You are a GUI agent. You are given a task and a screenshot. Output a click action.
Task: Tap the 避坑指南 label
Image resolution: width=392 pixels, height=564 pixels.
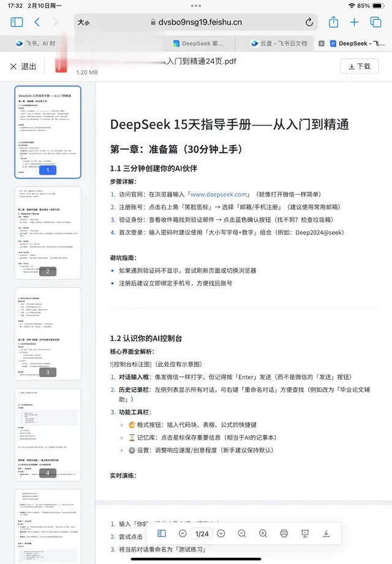(123, 258)
